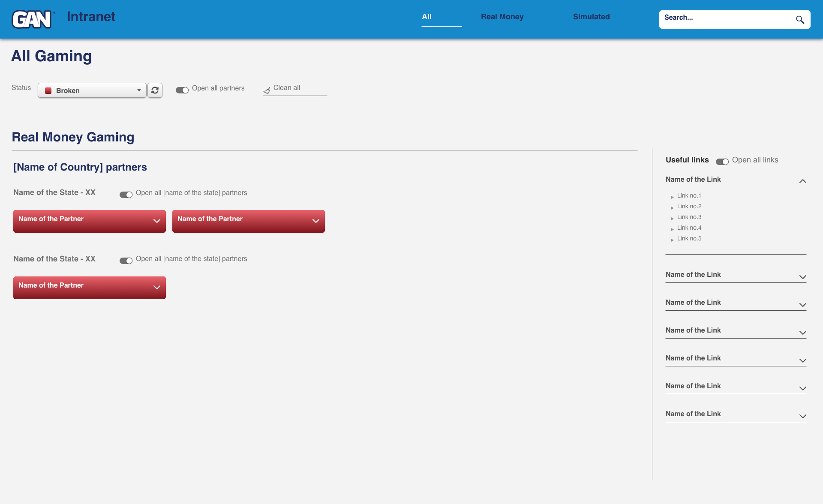Expand the last Name of the Link section
The height and width of the screenshot is (504, 823).
[802, 416]
